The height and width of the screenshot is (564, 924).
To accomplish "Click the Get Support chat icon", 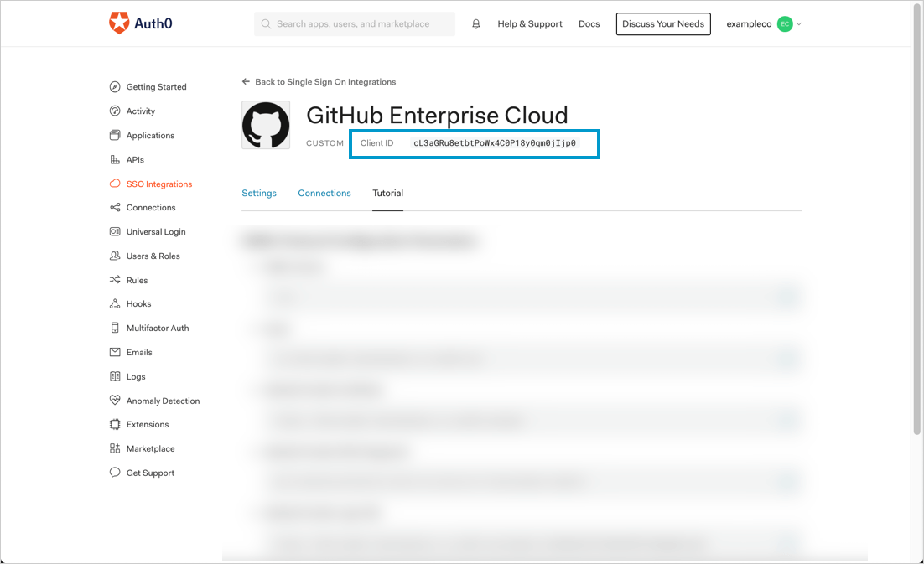I will [x=115, y=473].
